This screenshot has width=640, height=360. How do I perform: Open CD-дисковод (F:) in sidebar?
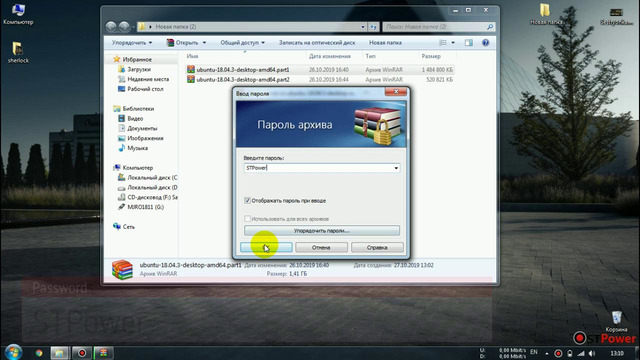(152, 197)
